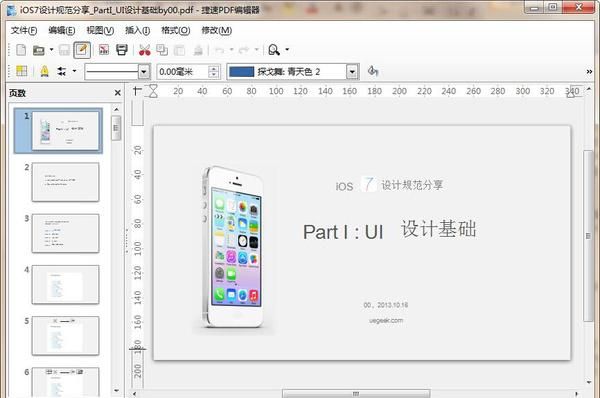Expand the open file dropdown arrow
Image resolution: width=600 pixels, height=398 pixels.
pyautogui.click(x=51, y=50)
